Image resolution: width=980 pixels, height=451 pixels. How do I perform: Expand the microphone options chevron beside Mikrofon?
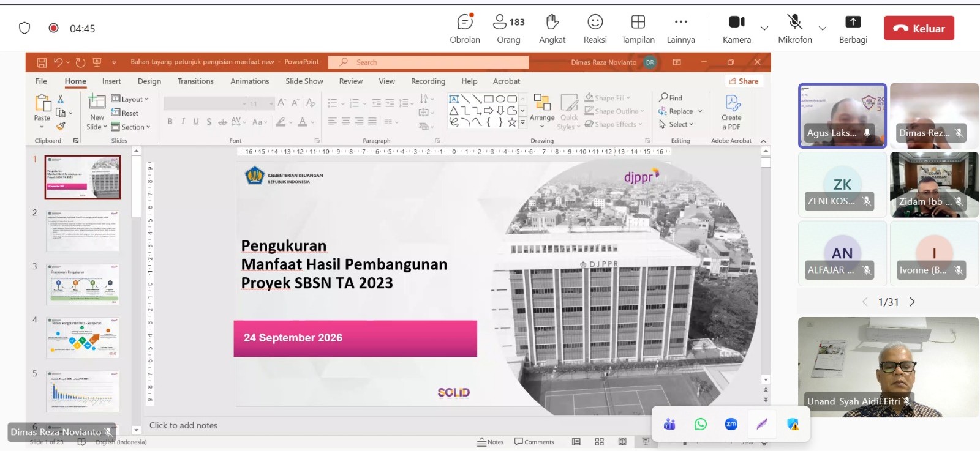(x=823, y=28)
